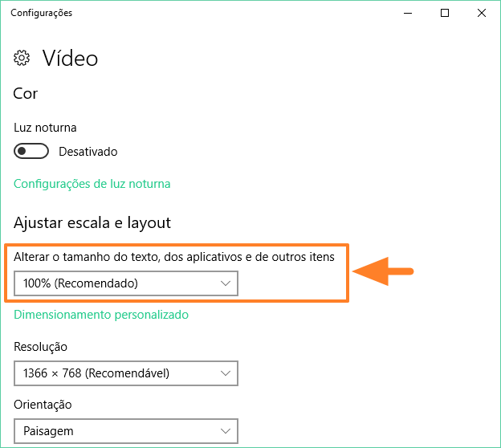Open Configurações de luz noturna link
Image resolution: width=501 pixels, height=448 pixels.
92,183
